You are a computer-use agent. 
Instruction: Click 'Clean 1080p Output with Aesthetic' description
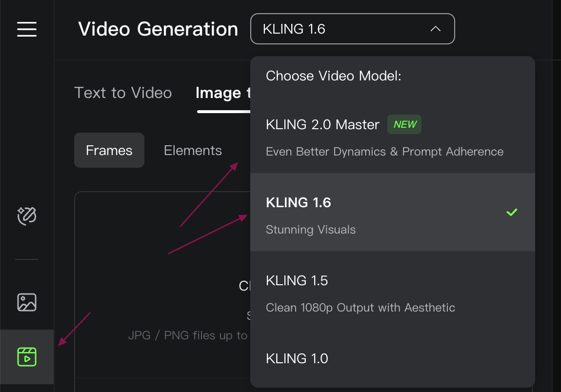pos(361,308)
